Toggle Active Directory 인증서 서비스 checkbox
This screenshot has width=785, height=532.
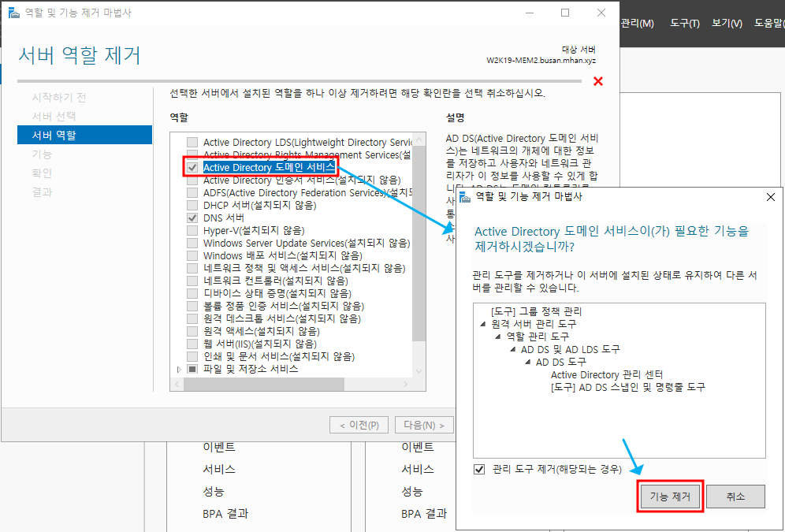click(x=192, y=180)
